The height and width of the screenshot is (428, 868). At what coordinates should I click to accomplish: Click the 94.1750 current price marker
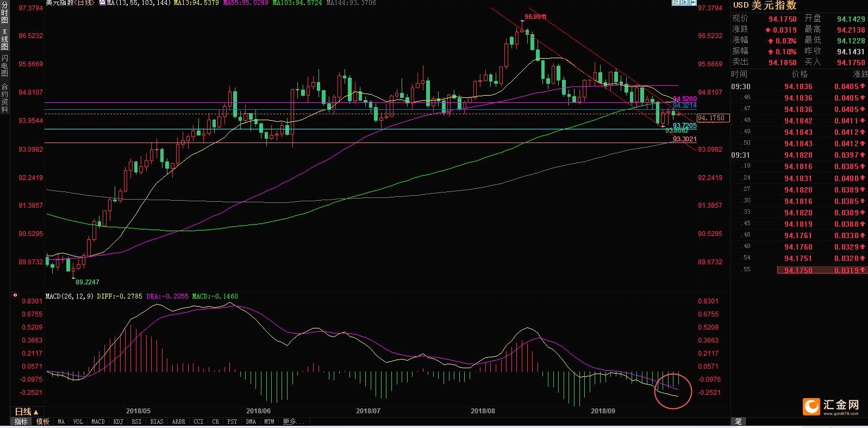tap(712, 118)
